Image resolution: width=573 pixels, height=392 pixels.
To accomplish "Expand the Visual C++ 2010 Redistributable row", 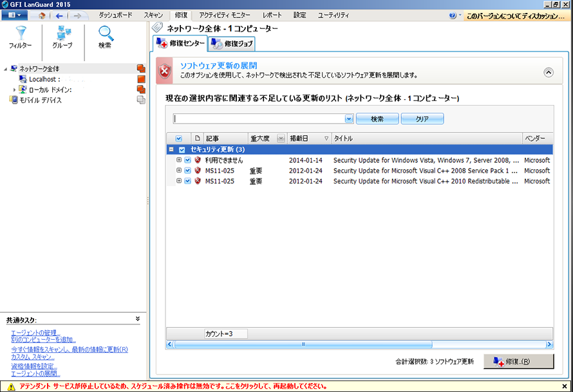I will pyautogui.click(x=179, y=180).
